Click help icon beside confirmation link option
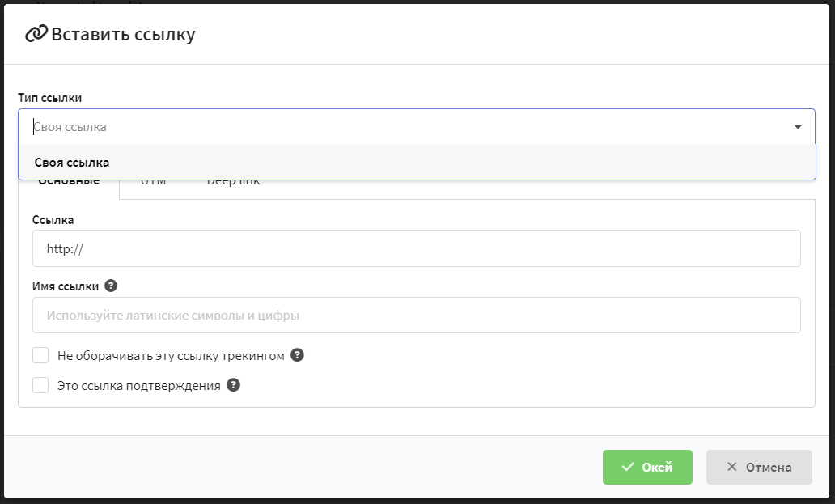The image size is (835, 504). (234, 385)
